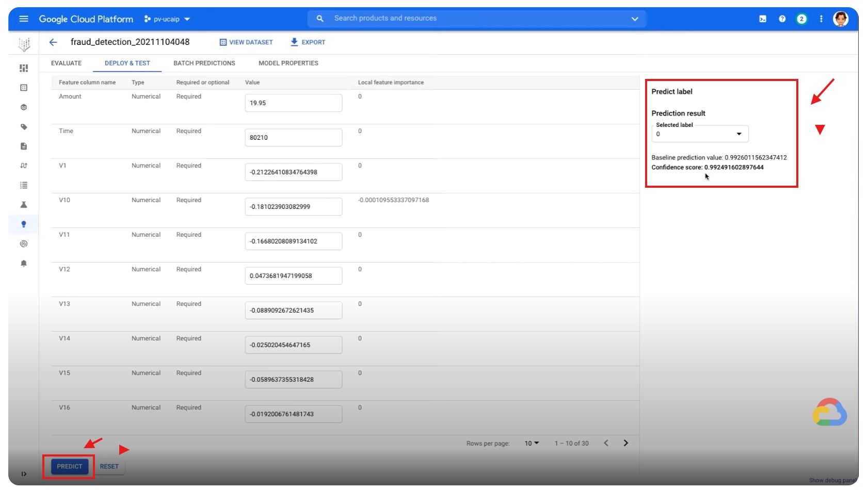Image resolution: width=868 pixels, height=490 pixels.
Task: Expand the search bar dropdown arrow
Action: tap(634, 19)
